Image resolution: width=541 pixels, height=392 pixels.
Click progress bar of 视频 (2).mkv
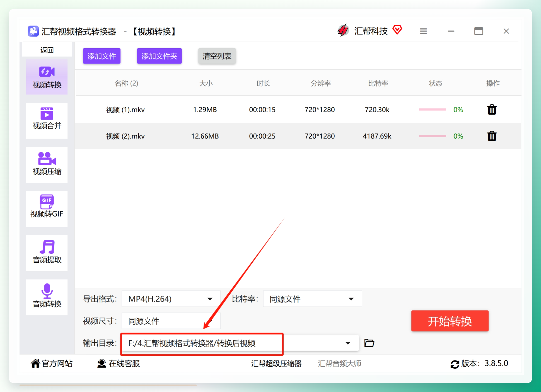[432, 136]
